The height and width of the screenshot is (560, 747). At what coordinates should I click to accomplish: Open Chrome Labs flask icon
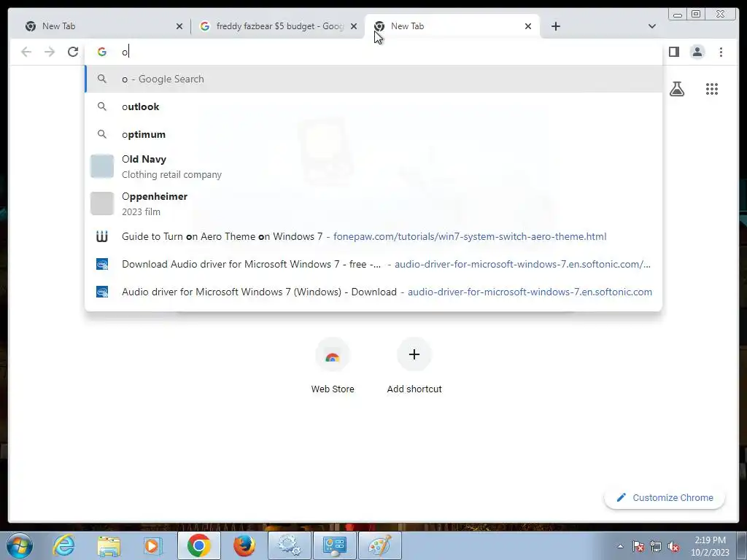coord(676,88)
